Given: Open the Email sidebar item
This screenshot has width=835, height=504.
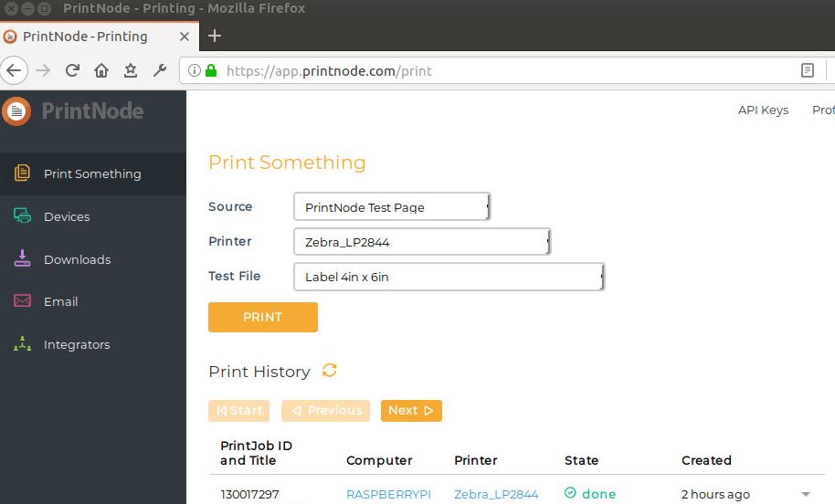Looking at the screenshot, I should (60, 302).
